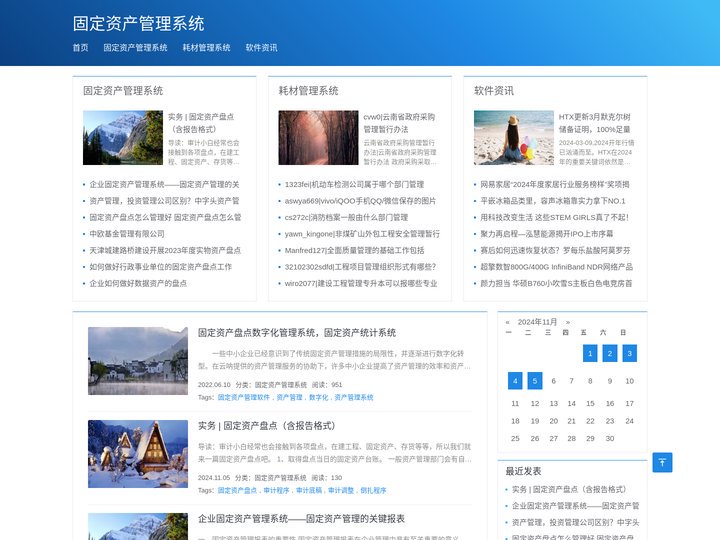The image size is (720, 540).
Task: Open featured title HTX更新3月默克尔树储备证明
Action: 595,123
